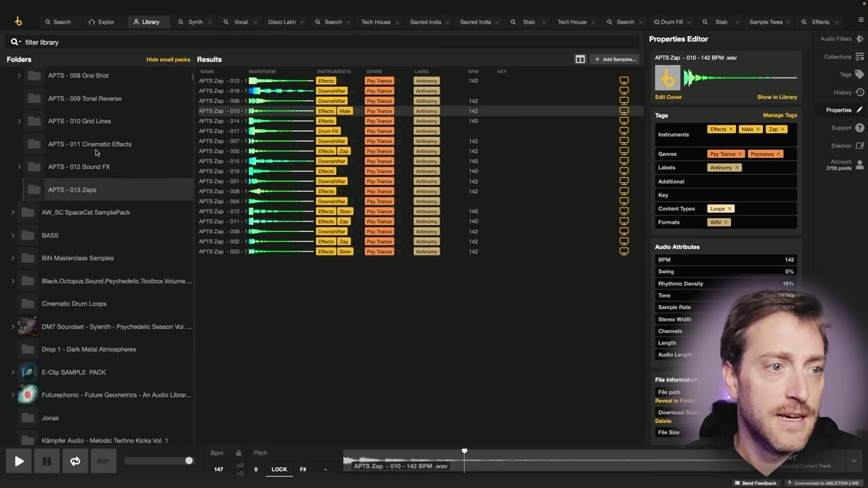Expand the APTS - 008 One Shot folder

(x=19, y=75)
